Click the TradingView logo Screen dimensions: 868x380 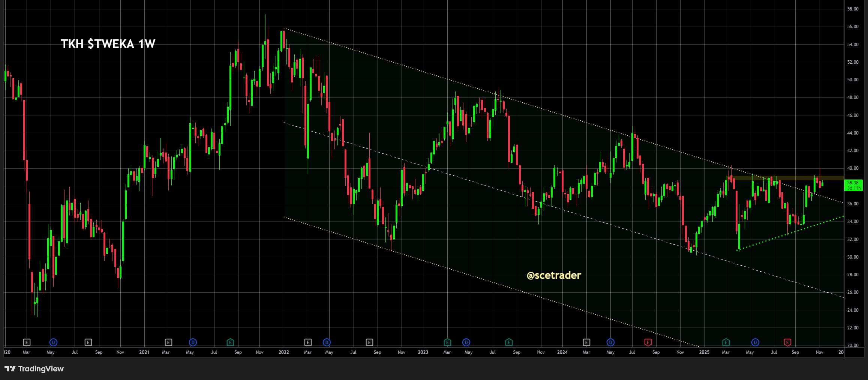point(34,369)
